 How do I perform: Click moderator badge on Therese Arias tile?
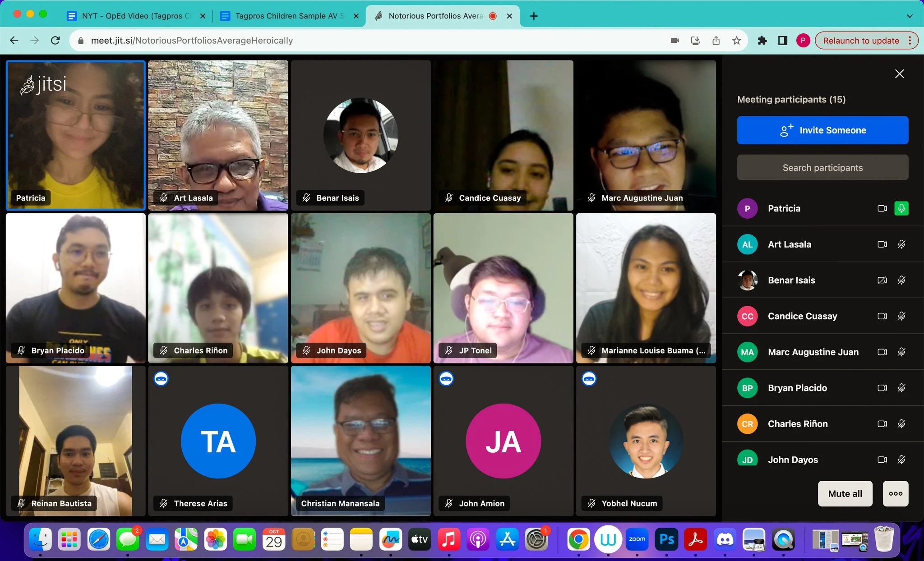tap(161, 379)
